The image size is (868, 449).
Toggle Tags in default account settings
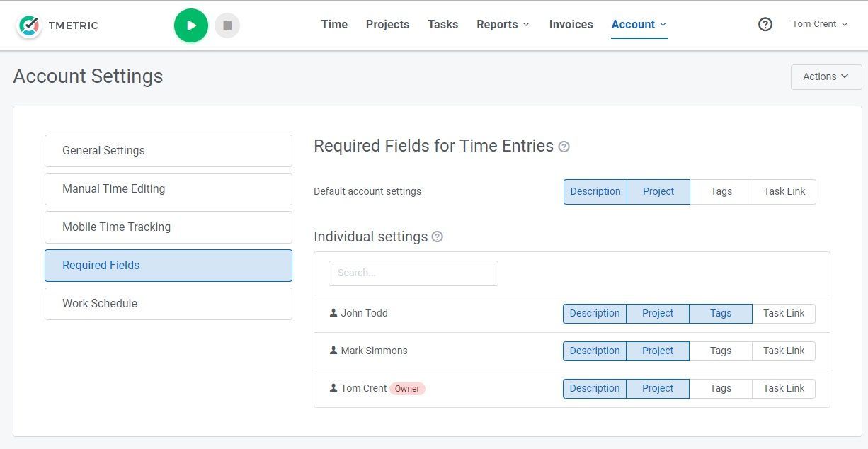(721, 192)
